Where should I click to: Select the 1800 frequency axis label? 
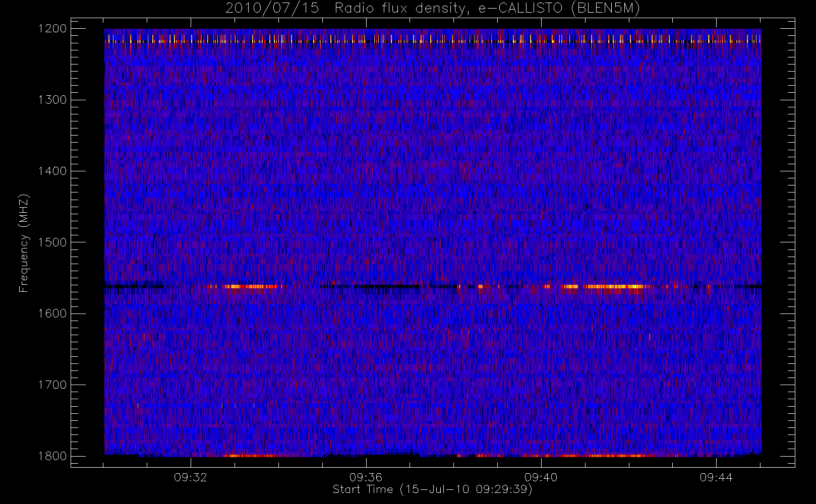52,456
